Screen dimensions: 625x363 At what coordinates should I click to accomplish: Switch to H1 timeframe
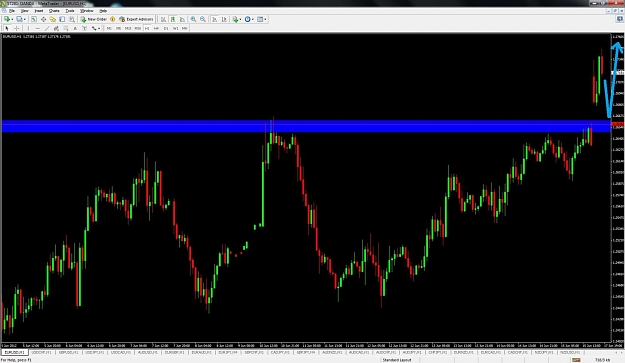click(x=147, y=28)
